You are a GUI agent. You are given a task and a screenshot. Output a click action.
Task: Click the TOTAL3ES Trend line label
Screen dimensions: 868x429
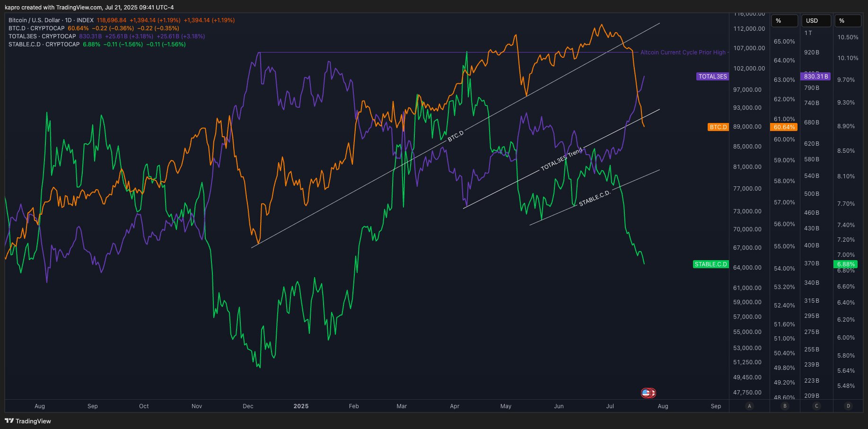tap(561, 160)
